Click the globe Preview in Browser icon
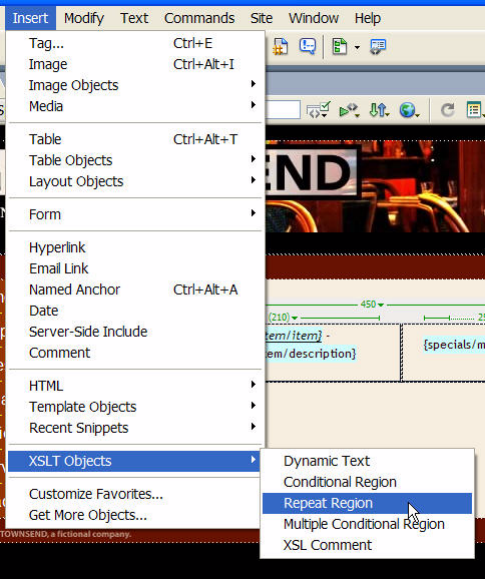This screenshot has width=485, height=579. pyautogui.click(x=409, y=110)
